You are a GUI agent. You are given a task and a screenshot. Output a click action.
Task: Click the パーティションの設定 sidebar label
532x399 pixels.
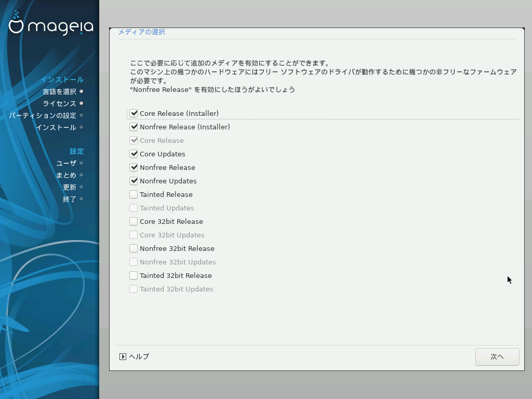tap(43, 116)
